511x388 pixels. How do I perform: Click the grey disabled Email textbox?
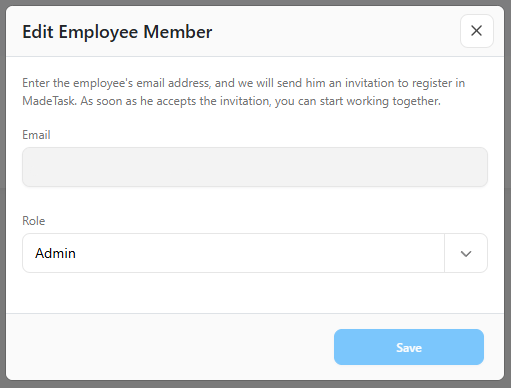pyautogui.click(x=255, y=167)
